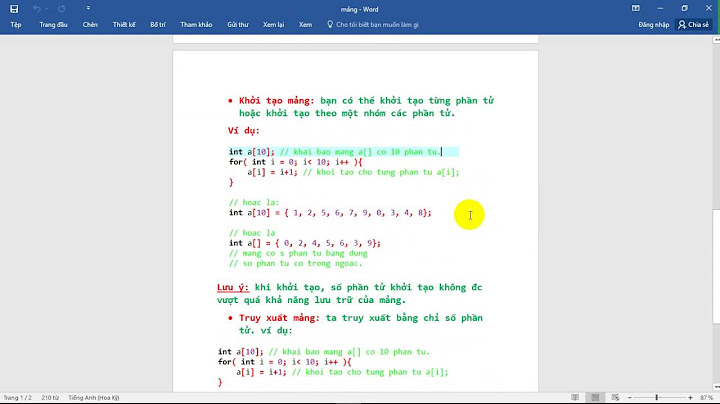This screenshot has height=404, width=720.
Task: Click the Chia sẻ share button
Action: click(x=693, y=25)
